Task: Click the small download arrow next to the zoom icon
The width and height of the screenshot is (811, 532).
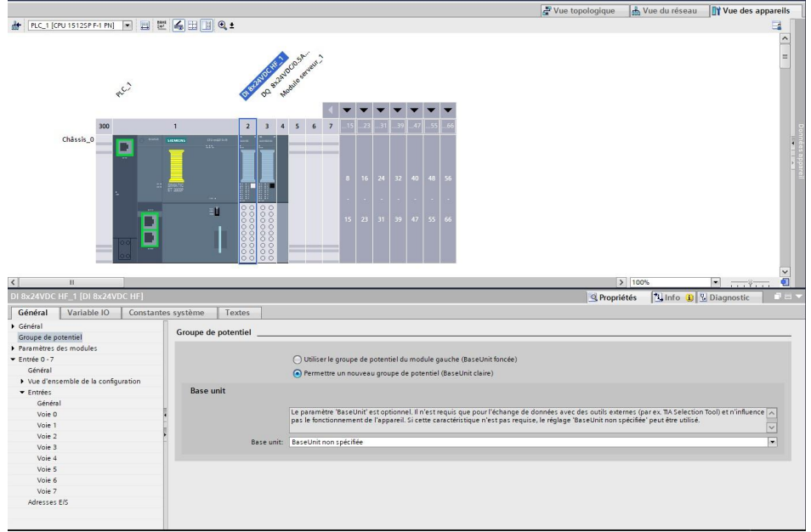Action: (x=232, y=25)
